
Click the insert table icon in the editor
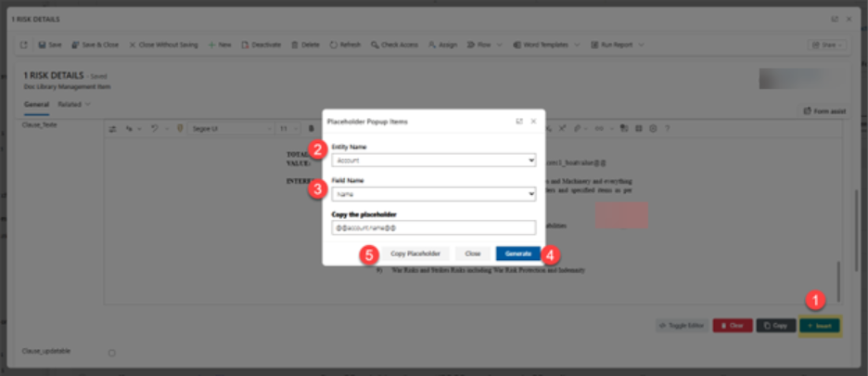click(x=639, y=129)
